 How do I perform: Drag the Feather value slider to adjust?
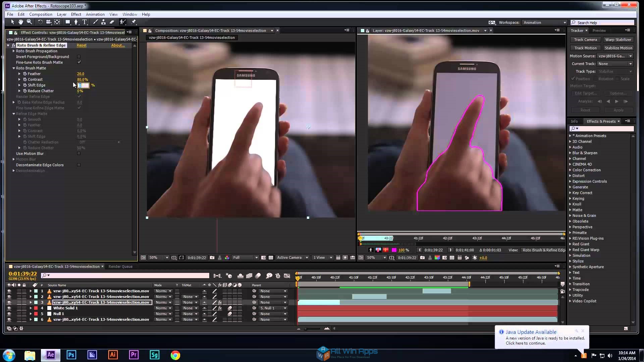[x=80, y=73]
